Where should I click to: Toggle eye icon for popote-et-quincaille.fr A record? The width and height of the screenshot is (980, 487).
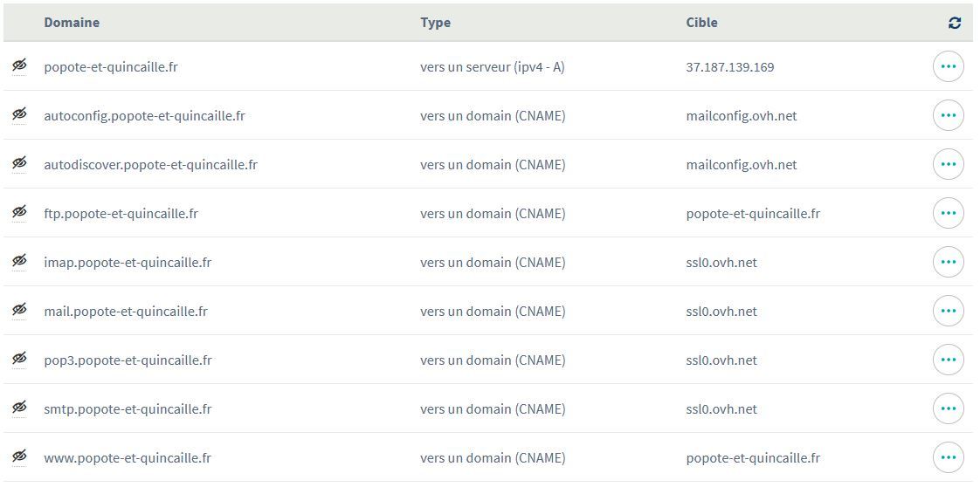click(x=19, y=65)
